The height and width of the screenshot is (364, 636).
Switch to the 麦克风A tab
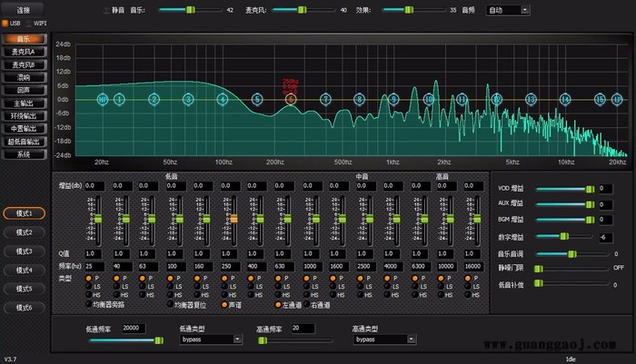click(x=24, y=52)
